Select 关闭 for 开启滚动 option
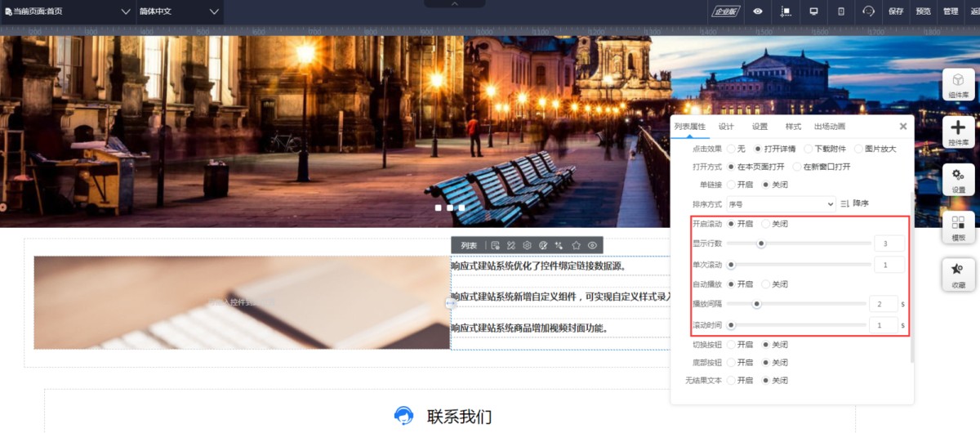 [766, 224]
